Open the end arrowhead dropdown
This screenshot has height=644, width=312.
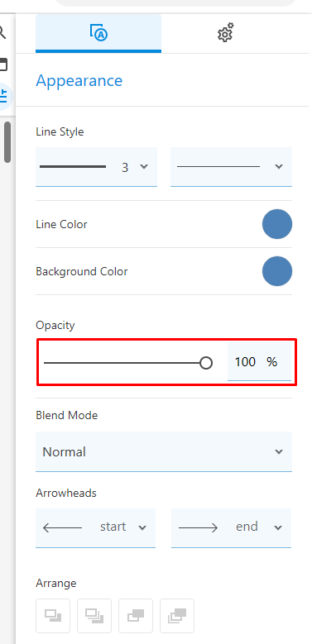tap(231, 527)
